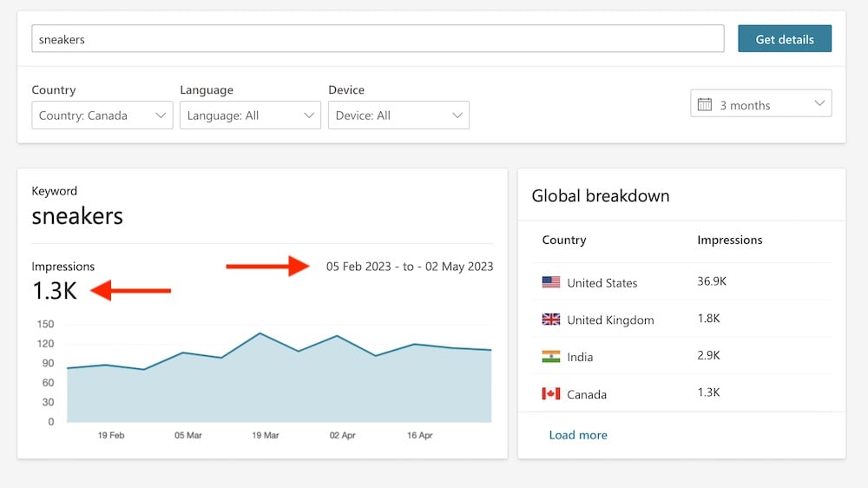Screen dimensions: 868x488
Task: Click the United Kingdom flag icon
Action: pos(550,320)
